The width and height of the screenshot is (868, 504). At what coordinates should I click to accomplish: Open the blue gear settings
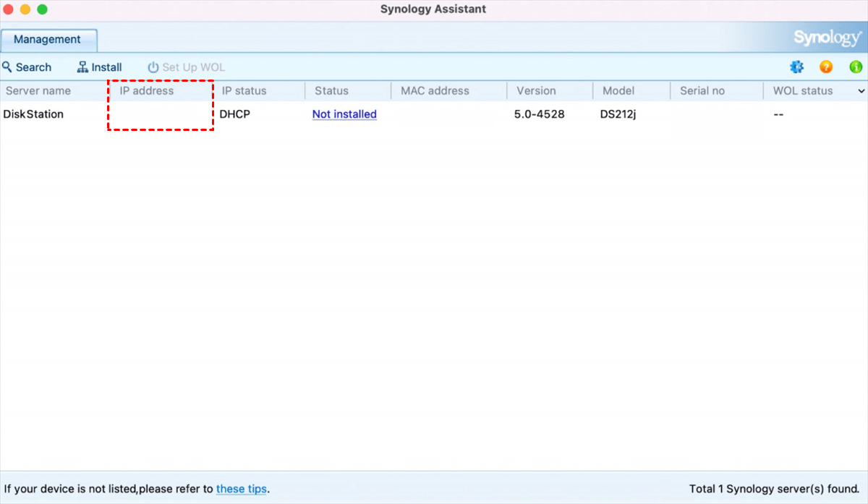(796, 67)
